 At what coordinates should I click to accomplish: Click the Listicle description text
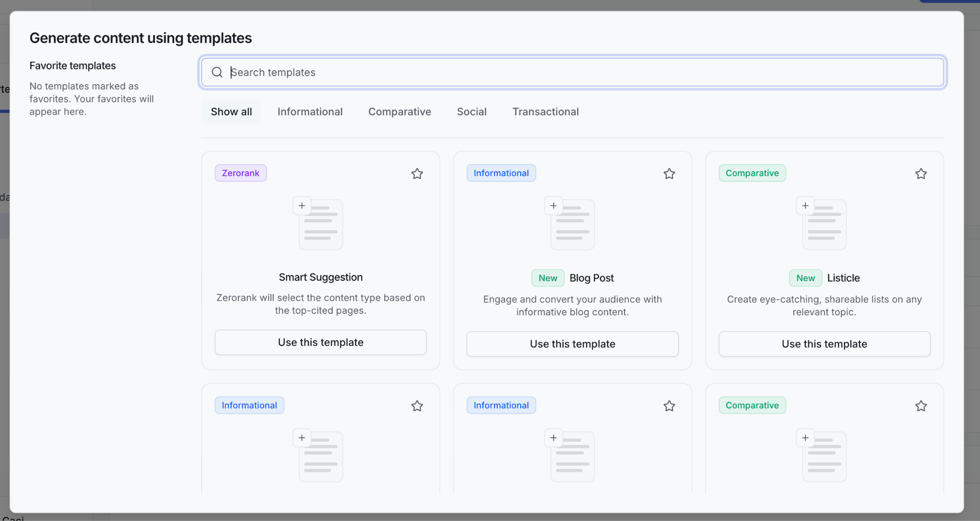(x=824, y=306)
